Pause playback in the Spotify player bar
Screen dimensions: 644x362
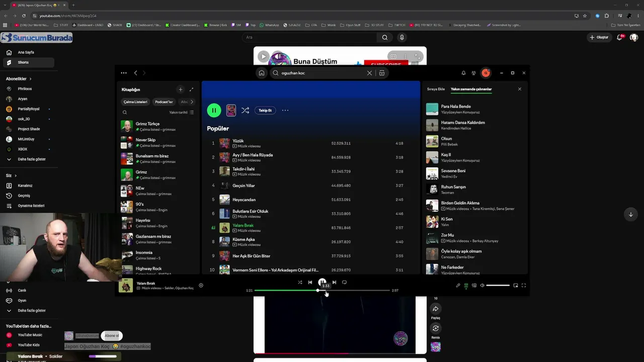[322, 282]
